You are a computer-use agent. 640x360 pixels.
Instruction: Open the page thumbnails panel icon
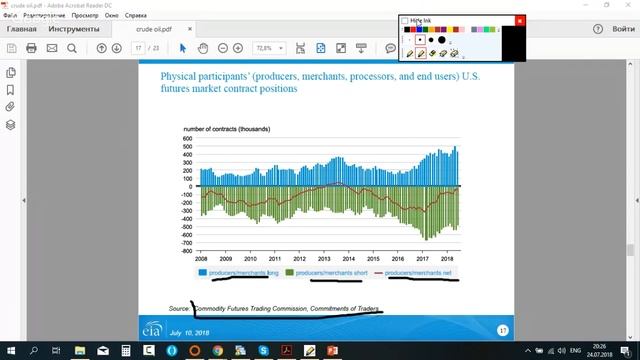tap(11, 73)
